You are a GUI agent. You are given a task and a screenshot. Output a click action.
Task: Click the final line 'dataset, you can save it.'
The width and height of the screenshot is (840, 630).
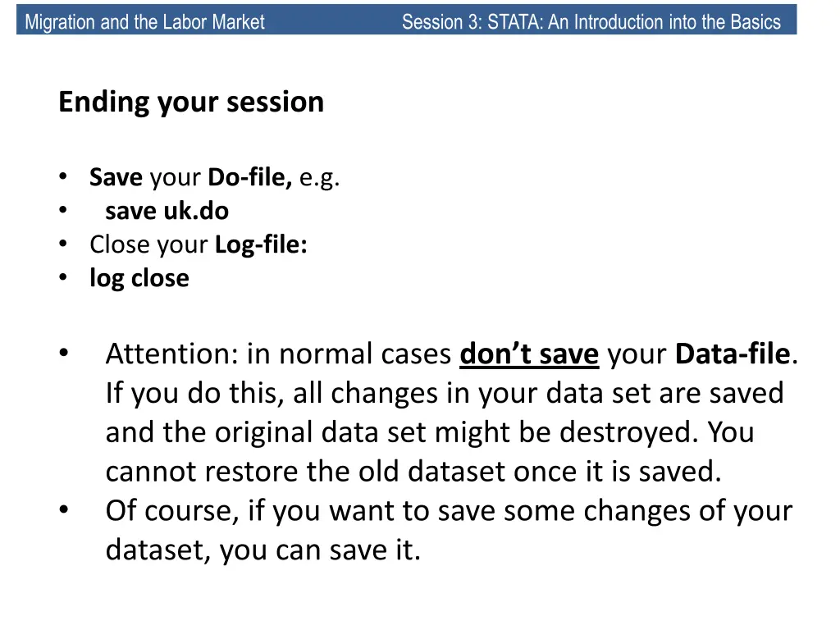(x=263, y=550)
